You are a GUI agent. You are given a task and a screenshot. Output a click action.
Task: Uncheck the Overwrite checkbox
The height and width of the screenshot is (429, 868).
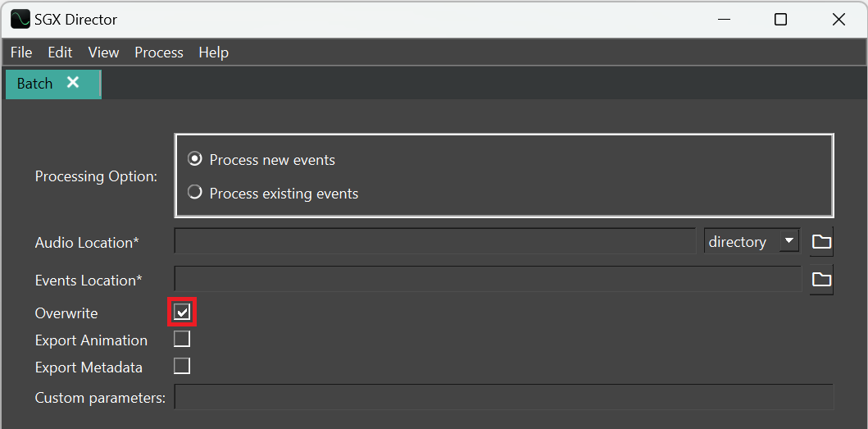tap(182, 313)
